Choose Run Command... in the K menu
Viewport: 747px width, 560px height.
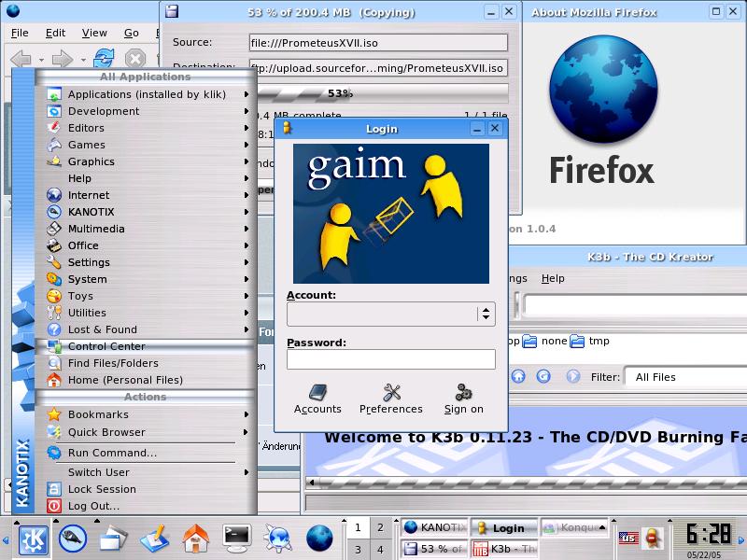(146, 453)
